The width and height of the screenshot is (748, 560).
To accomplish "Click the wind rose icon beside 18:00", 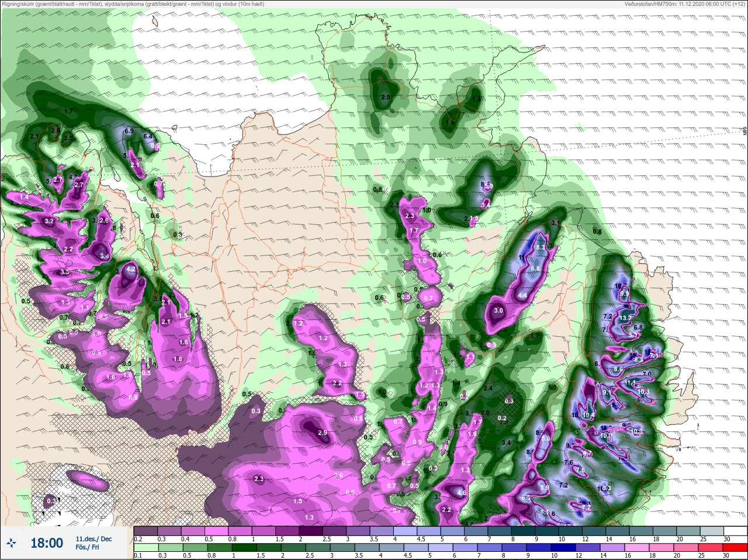I will point(10,544).
